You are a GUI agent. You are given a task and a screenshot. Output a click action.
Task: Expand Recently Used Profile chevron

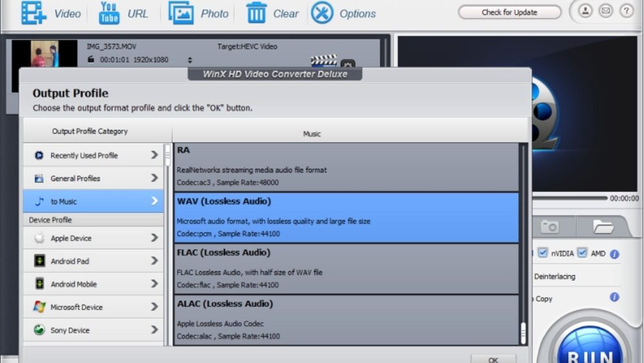tap(155, 155)
